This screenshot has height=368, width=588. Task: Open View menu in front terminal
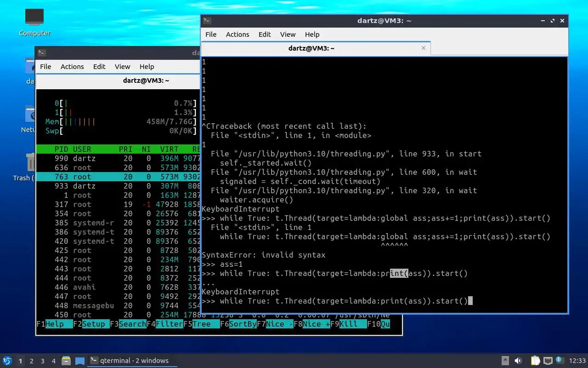point(288,34)
